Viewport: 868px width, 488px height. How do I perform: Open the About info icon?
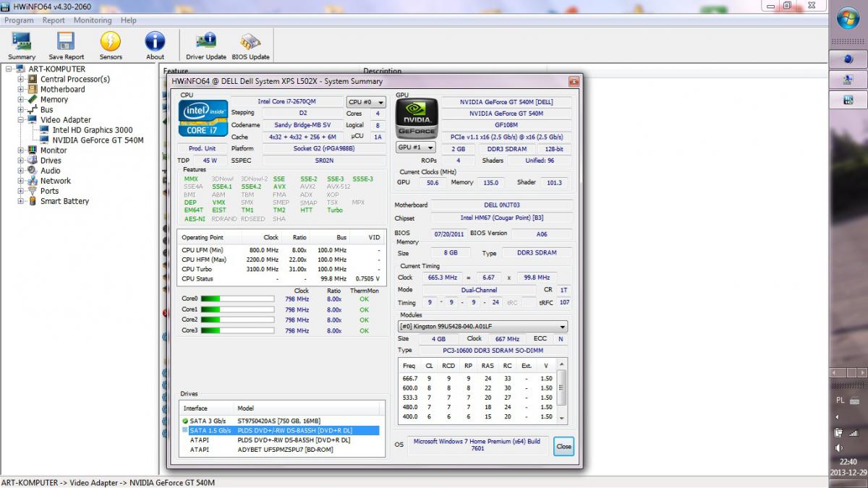155,41
